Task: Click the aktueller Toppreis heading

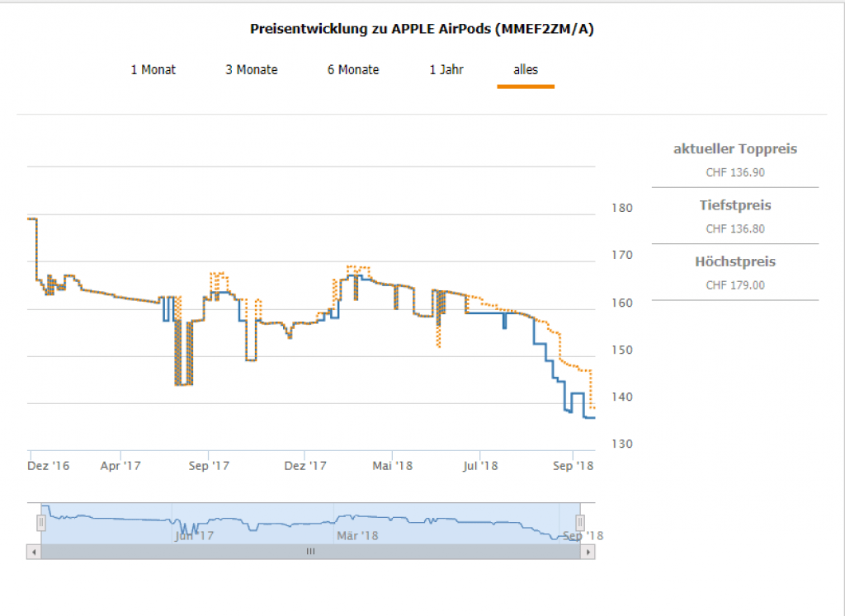Action: (735, 149)
